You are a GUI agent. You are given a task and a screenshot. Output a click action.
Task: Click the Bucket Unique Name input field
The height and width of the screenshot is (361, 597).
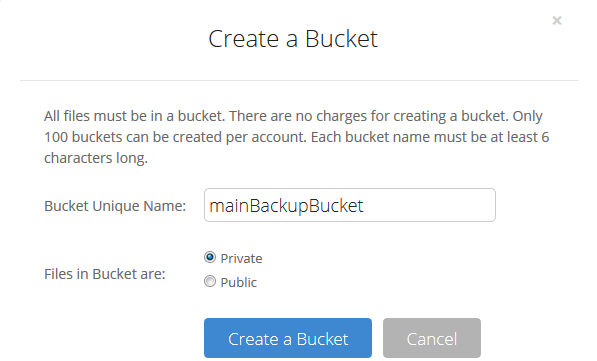(x=350, y=205)
